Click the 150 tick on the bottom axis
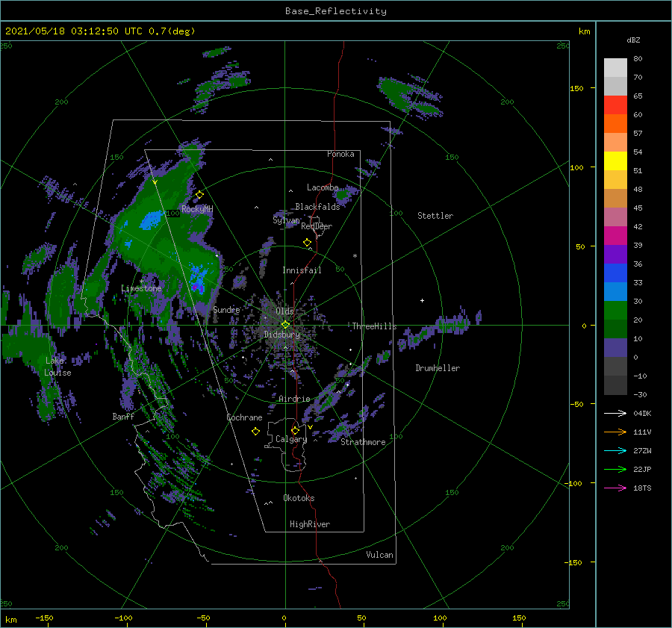 coord(519,618)
